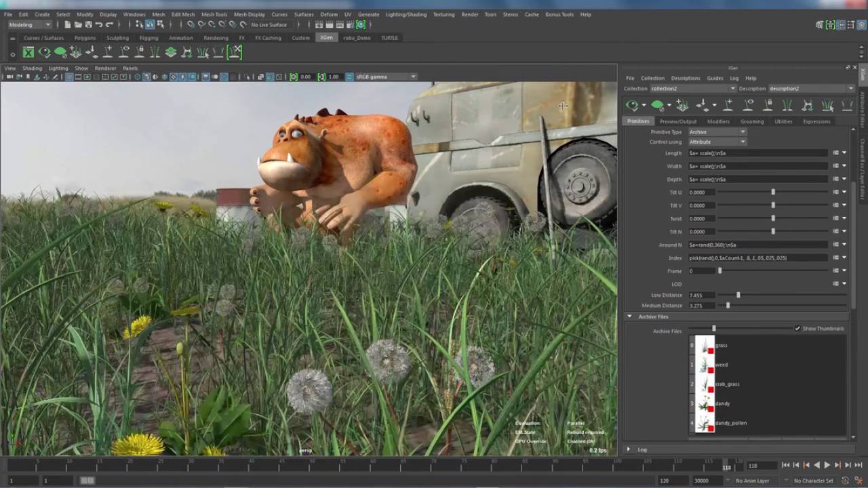Open the Channel Box / Layer Editor side tab
Image resolution: width=868 pixels, height=488 pixels.
pos(863,169)
